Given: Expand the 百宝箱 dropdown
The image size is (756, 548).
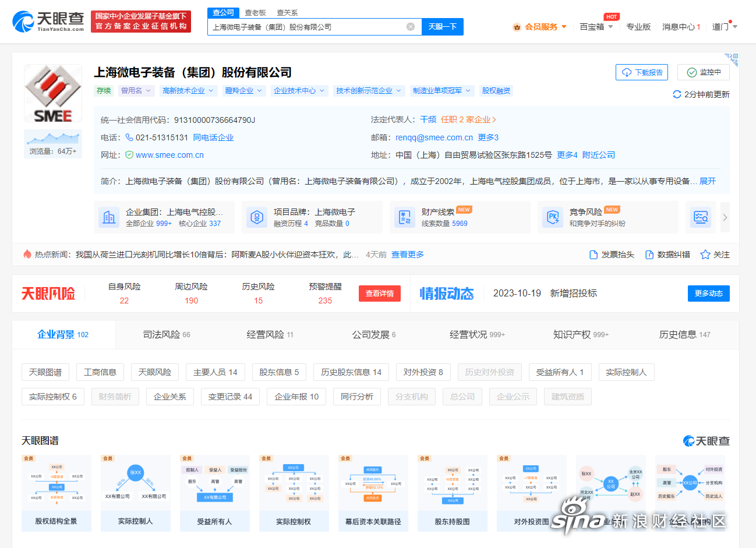Looking at the screenshot, I should [610, 27].
